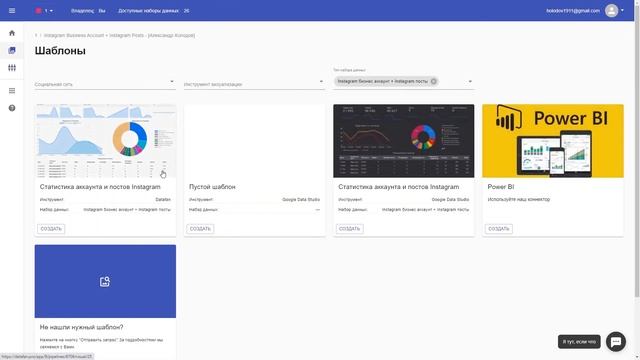
Task: Expand the dataset type filter dropdown arrow
Action: click(x=470, y=82)
